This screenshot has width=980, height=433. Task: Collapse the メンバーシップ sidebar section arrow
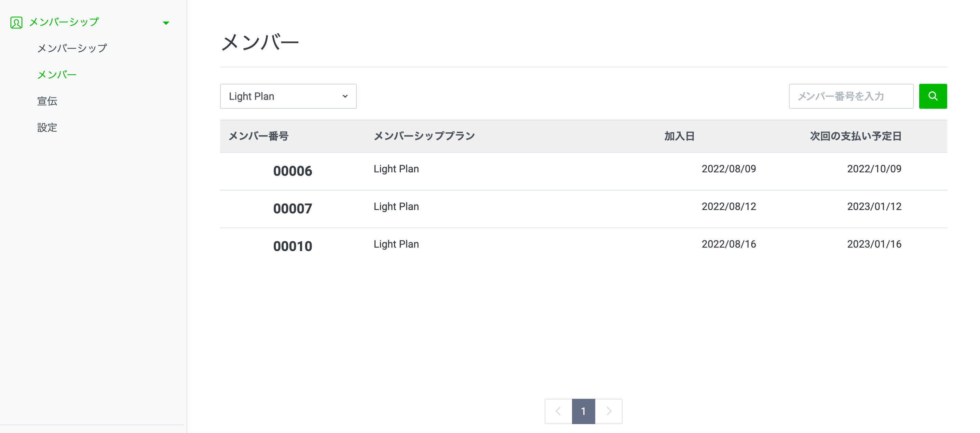(166, 23)
